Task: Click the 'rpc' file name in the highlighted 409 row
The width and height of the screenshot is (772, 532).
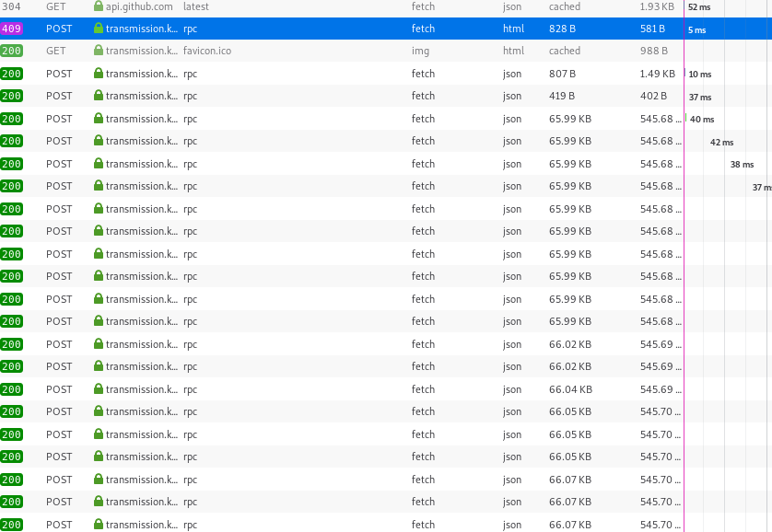Action: (190, 29)
